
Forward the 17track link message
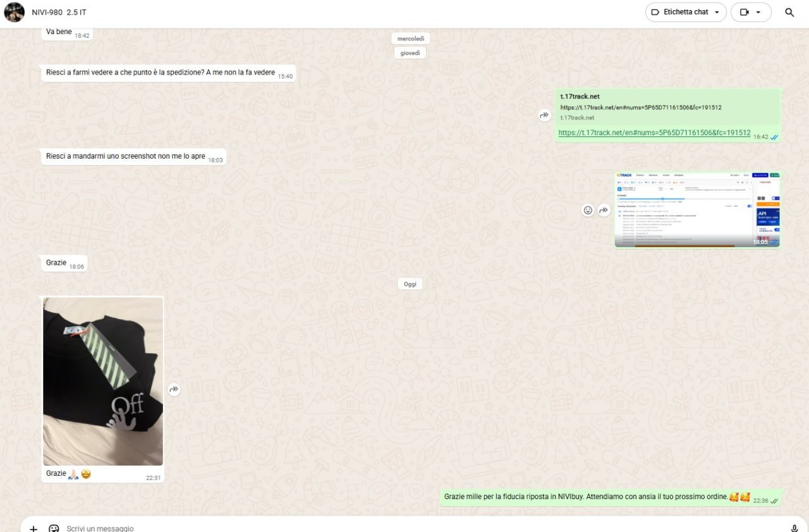pos(544,115)
